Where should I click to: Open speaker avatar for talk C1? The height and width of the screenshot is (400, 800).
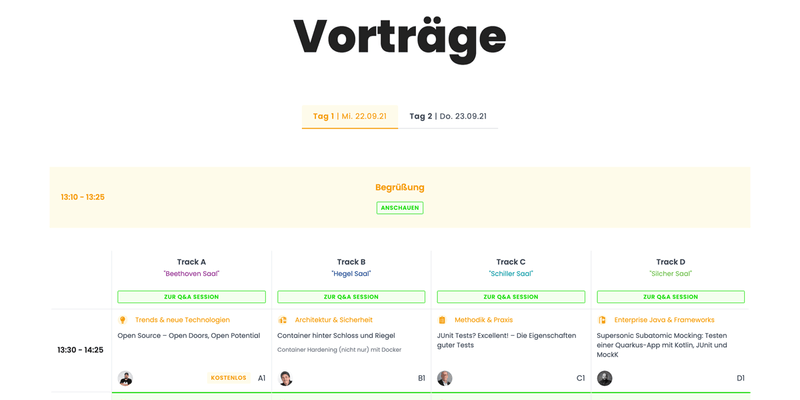pos(445,378)
